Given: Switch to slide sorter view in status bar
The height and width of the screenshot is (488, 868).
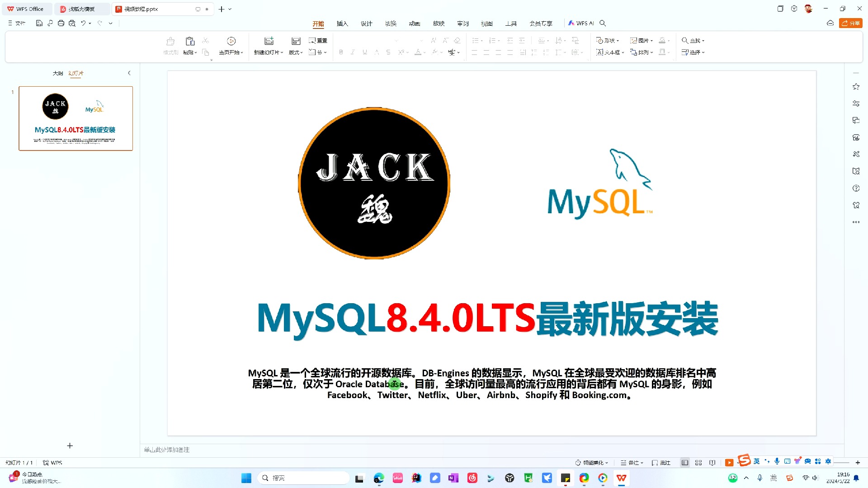Looking at the screenshot, I should tap(698, 462).
